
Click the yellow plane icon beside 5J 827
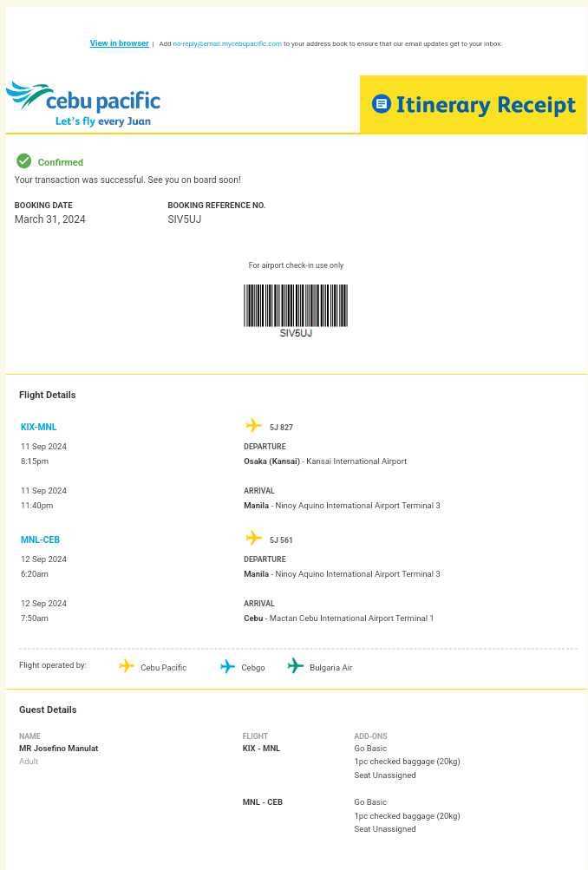pos(253,425)
